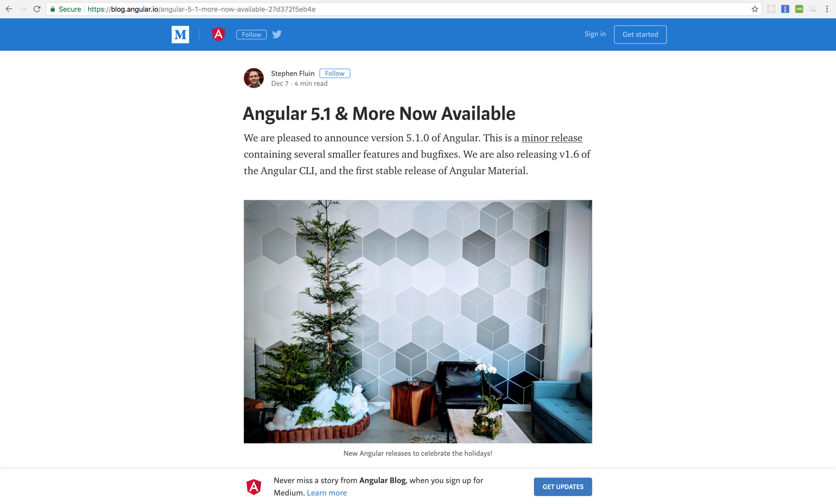
Task: Open the Angular Twitter bird icon
Action: pyautogui.click(x=277, y=34)
